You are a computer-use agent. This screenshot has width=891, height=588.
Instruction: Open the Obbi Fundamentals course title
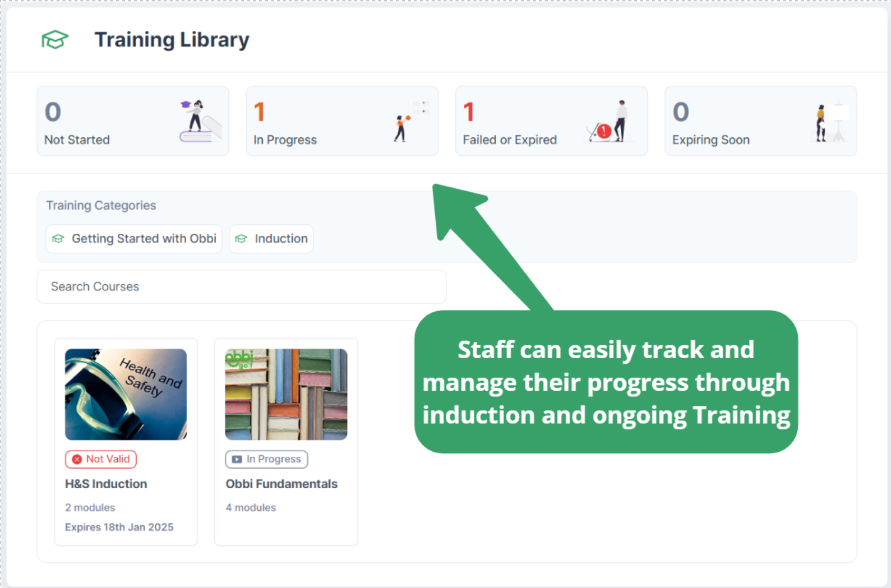coord(281,484)
